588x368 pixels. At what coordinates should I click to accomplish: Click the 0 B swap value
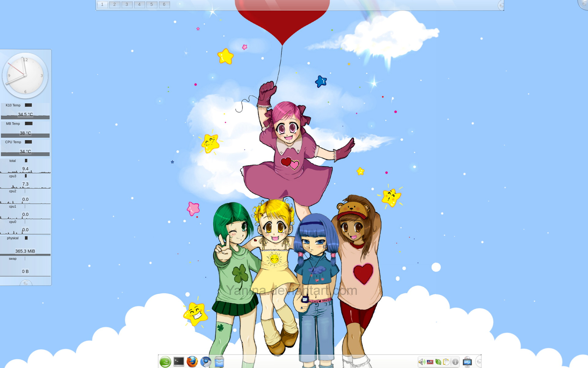click(25, 271)
